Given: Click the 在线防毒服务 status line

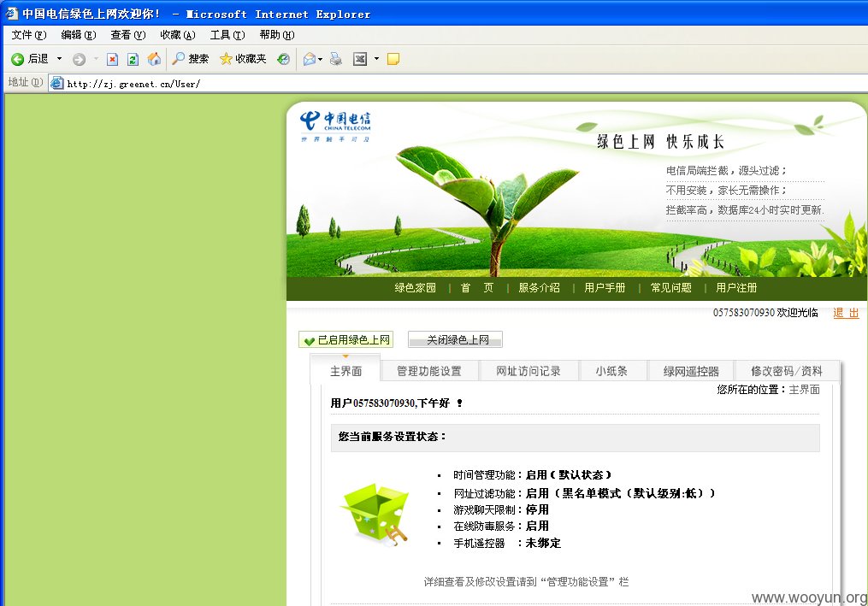Looking at the screenshot, I should pos(501,526).
